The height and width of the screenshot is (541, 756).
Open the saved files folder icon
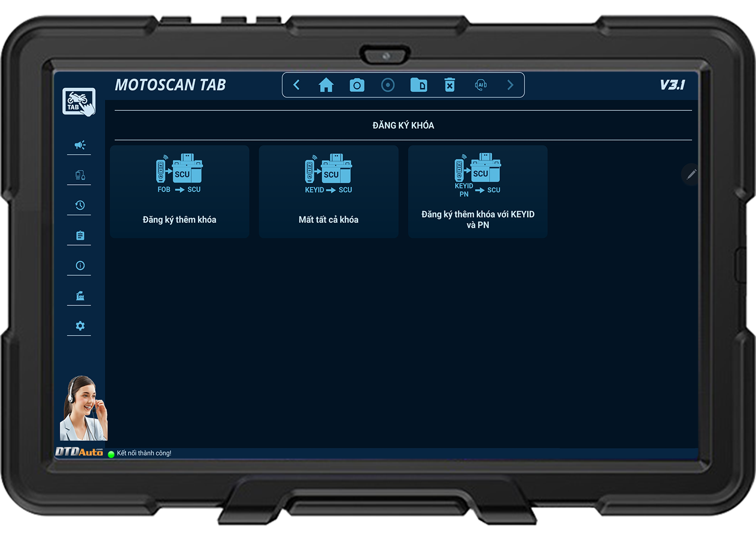[x=419, y=85]
